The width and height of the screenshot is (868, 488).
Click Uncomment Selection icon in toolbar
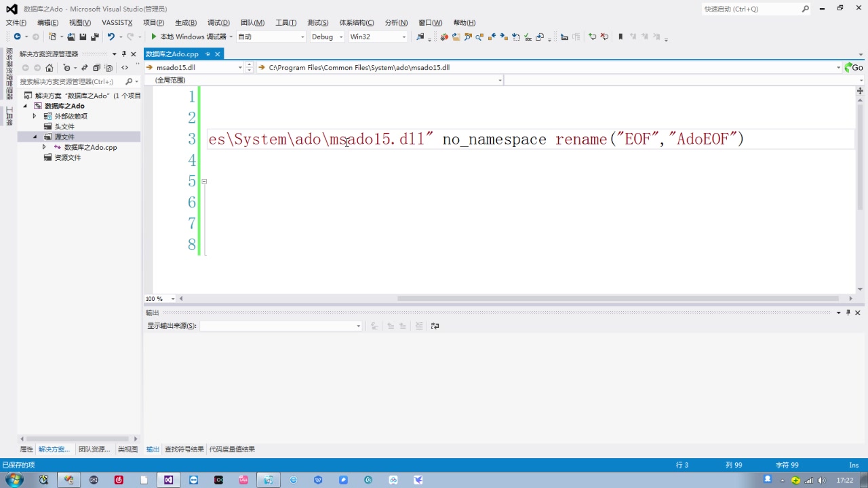604,37
